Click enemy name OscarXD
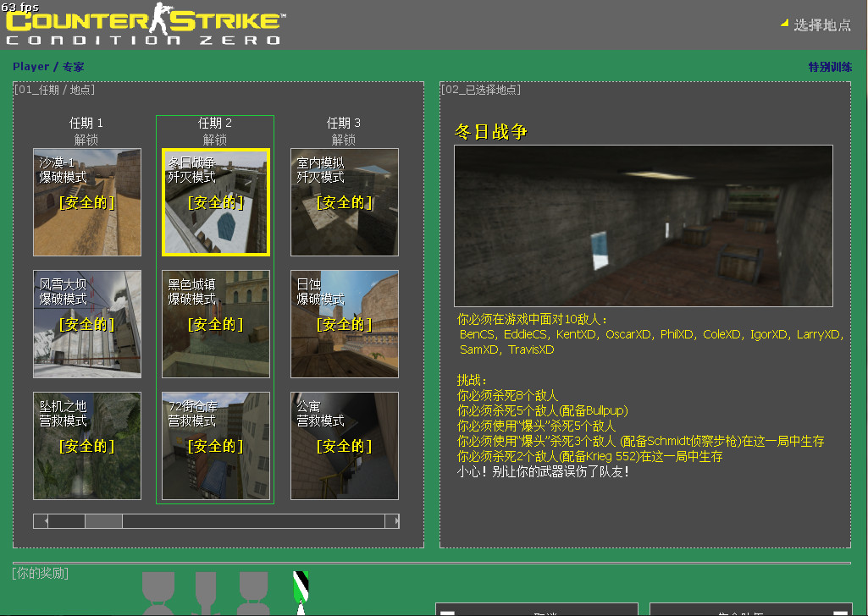This screenshot has height=616, width=868. [x=628, y=334]
